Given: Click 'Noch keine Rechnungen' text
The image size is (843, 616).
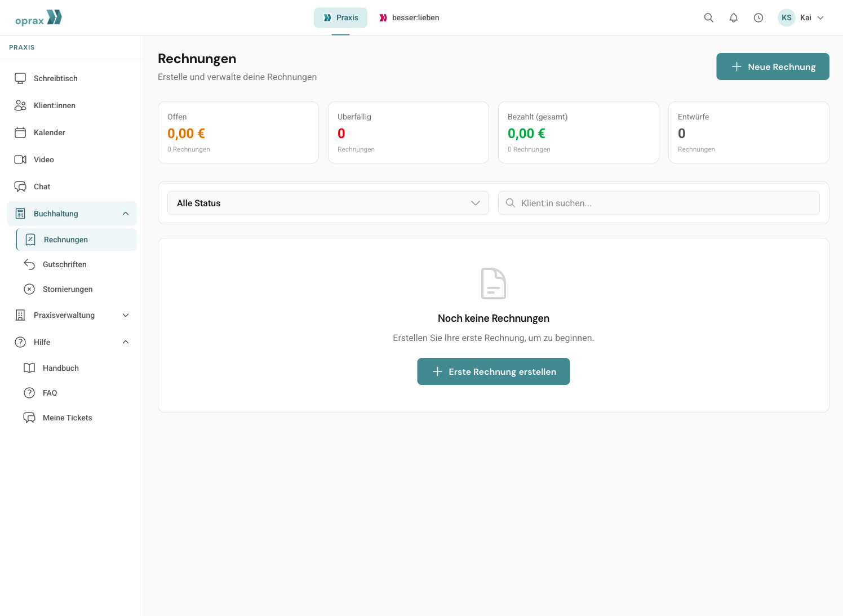Looking at the screenshot, I should pos(494,318).
